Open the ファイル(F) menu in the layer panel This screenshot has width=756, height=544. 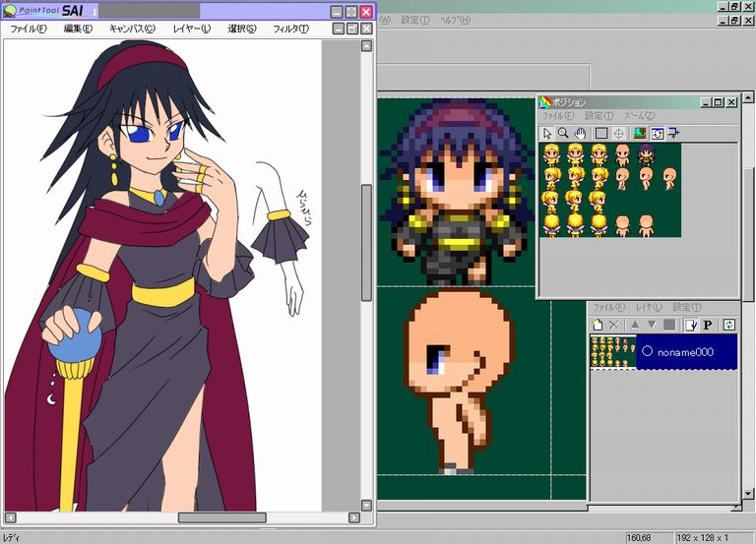click(608, 307)
